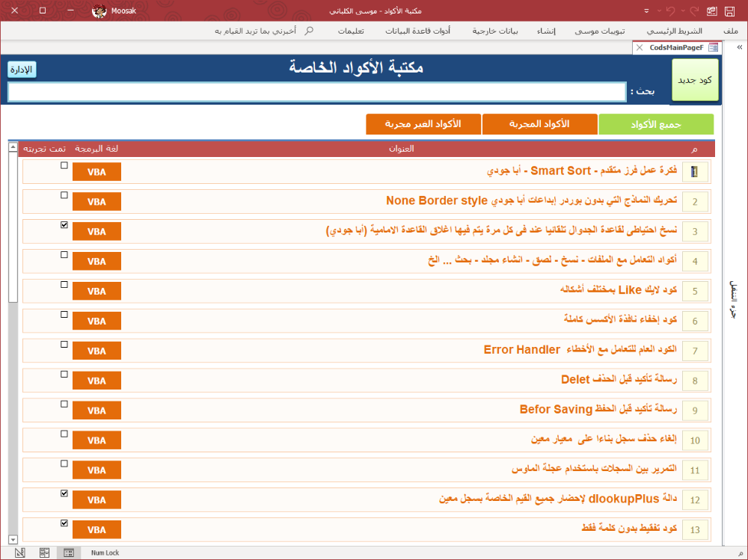Open the Undo history dropdown arrow
This screenshot has height=560, width=748.
coord(660,11)
